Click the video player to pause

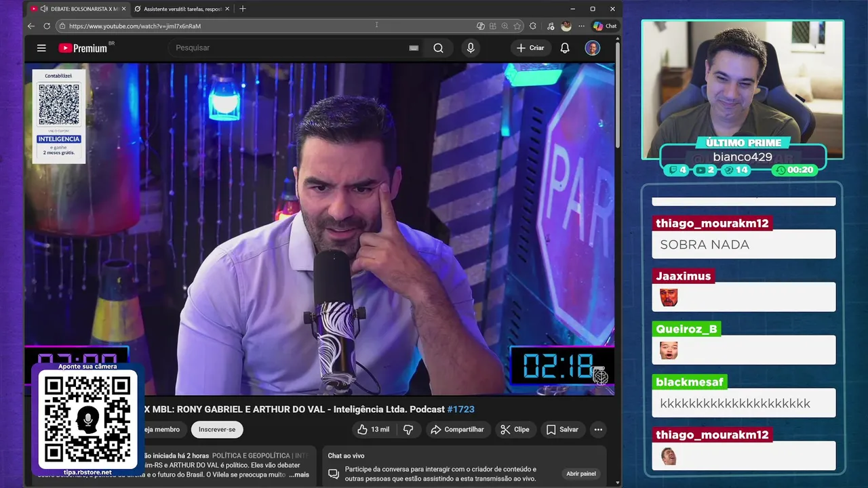pos(319,229)
